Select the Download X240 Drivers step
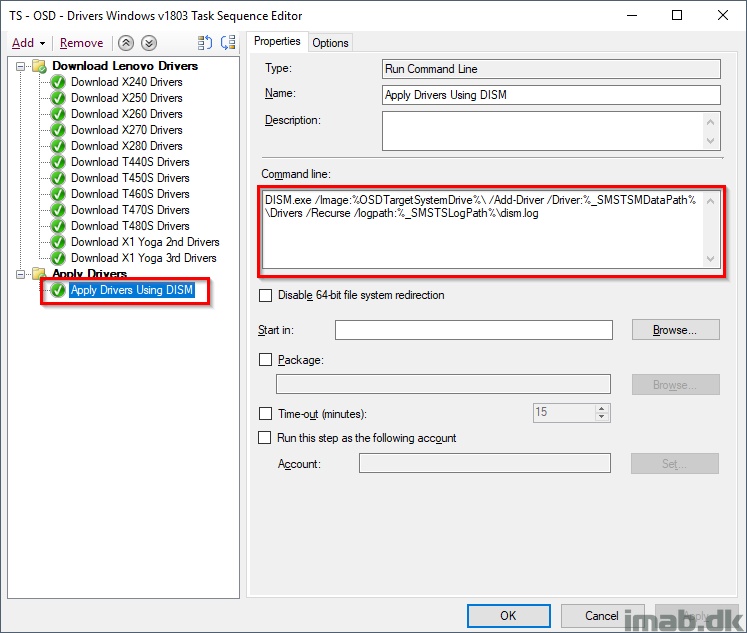Screen dimensions: 747x633 click(x=127, y=82)
